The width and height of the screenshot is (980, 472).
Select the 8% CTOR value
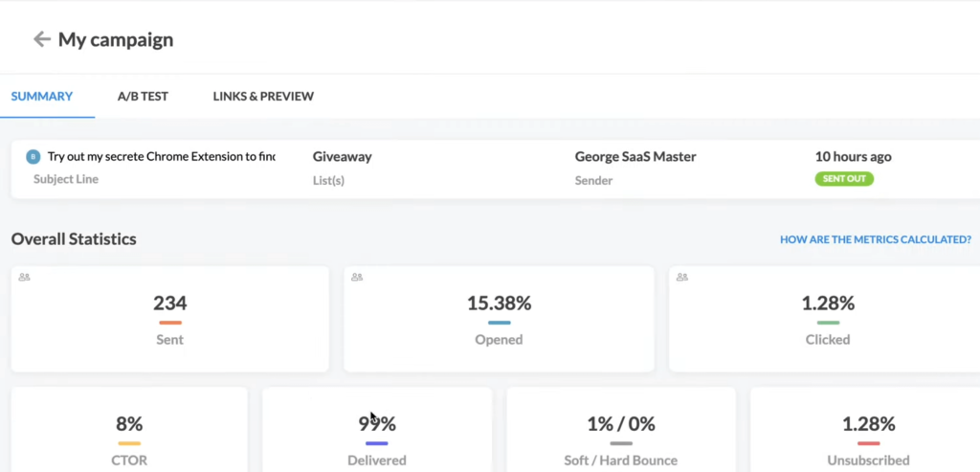129,424
